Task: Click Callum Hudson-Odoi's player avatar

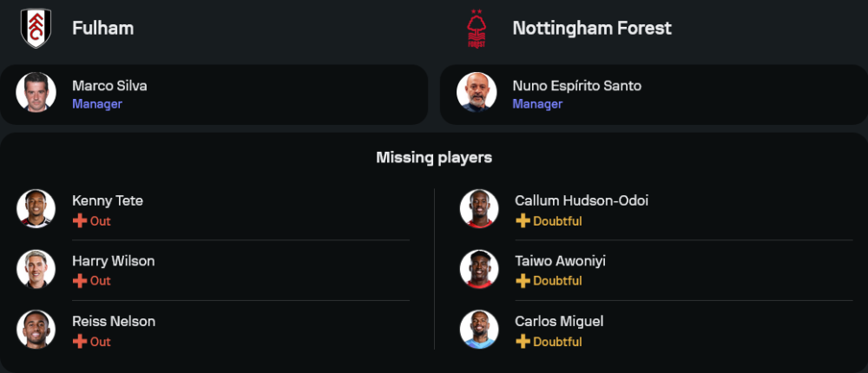Action: (x=479, y=209)
